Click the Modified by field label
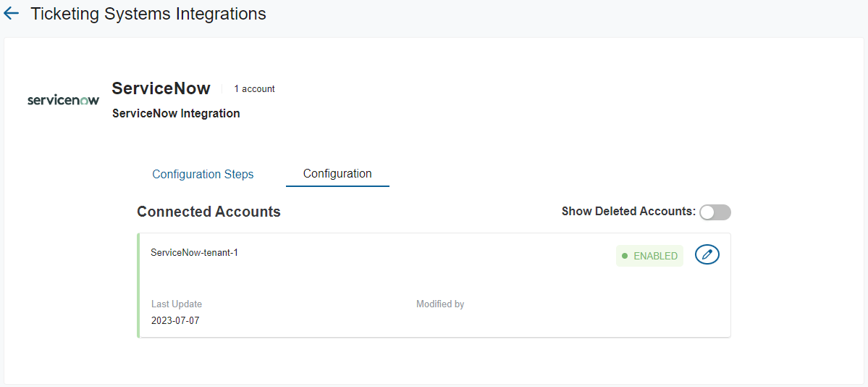 pyautogui.click(x=440, y=304)
